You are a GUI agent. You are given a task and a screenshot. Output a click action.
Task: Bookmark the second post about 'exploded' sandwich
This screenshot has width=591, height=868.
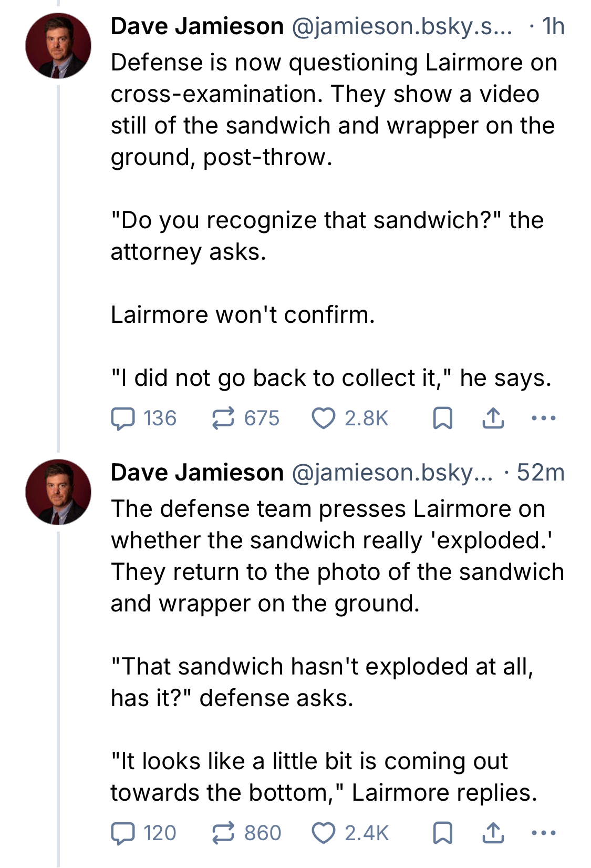442,833
